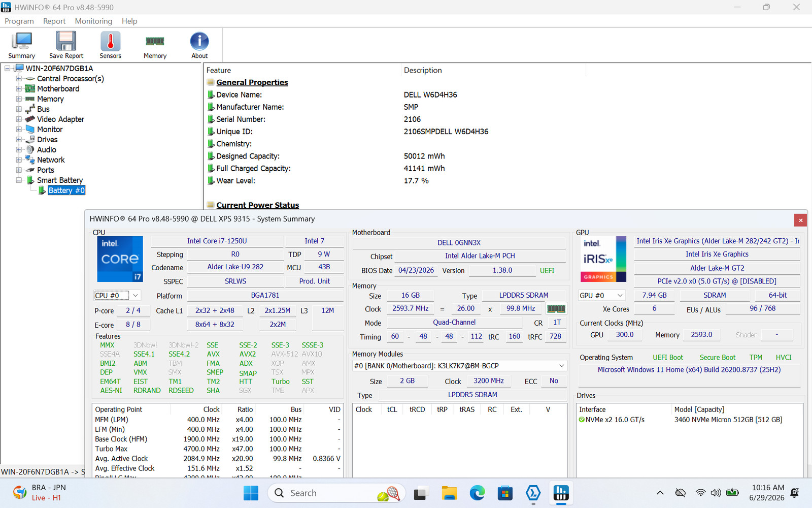Click the UEFI label beside BIOS version

547,270
